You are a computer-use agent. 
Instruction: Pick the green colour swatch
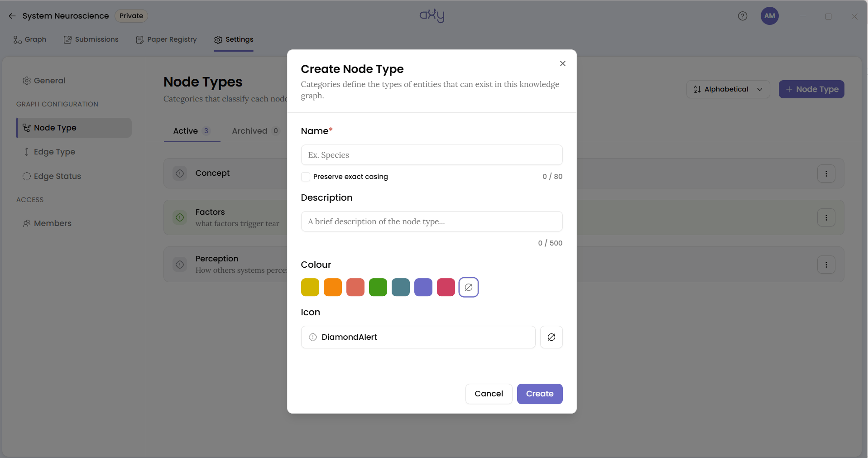coord(378,287)
